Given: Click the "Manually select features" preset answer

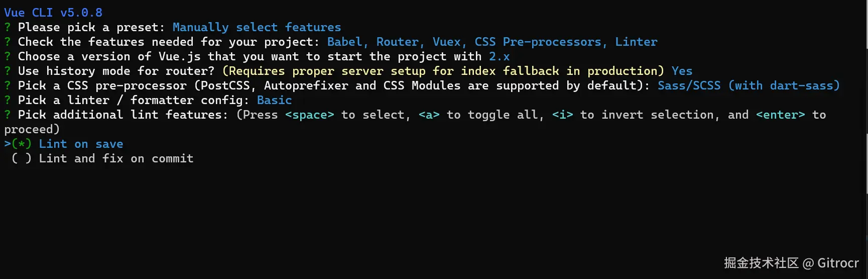Looking at the screenshot, I should point(257,27).
